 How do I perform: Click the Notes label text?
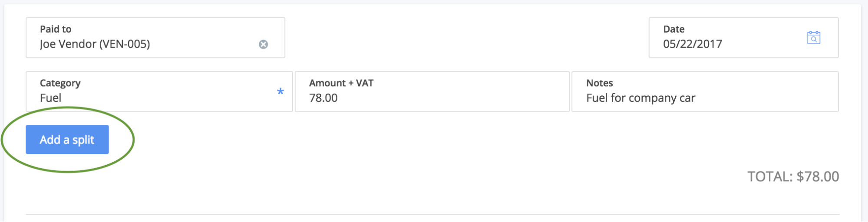(600, 83)
